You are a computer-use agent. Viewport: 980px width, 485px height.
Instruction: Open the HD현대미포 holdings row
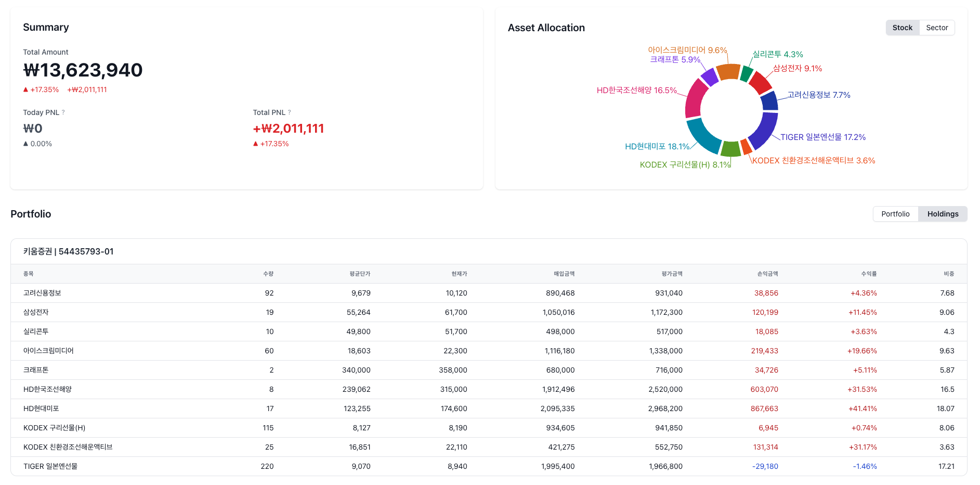[x=489, y=409]
